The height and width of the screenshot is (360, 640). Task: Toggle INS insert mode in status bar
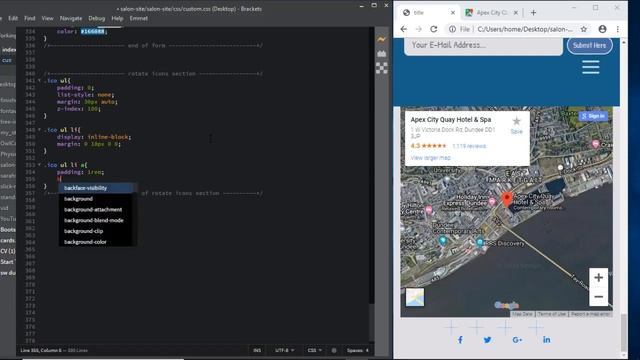tap(257, 350)
